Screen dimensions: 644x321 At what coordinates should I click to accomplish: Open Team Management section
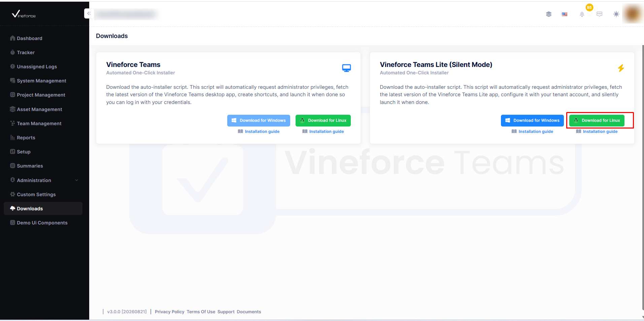[43, 123]
